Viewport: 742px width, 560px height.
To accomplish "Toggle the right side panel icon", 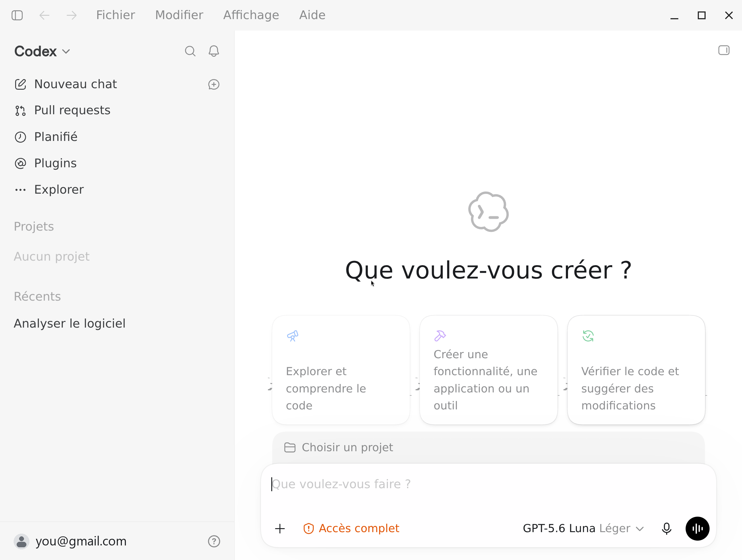I will (x=724, y=50).
